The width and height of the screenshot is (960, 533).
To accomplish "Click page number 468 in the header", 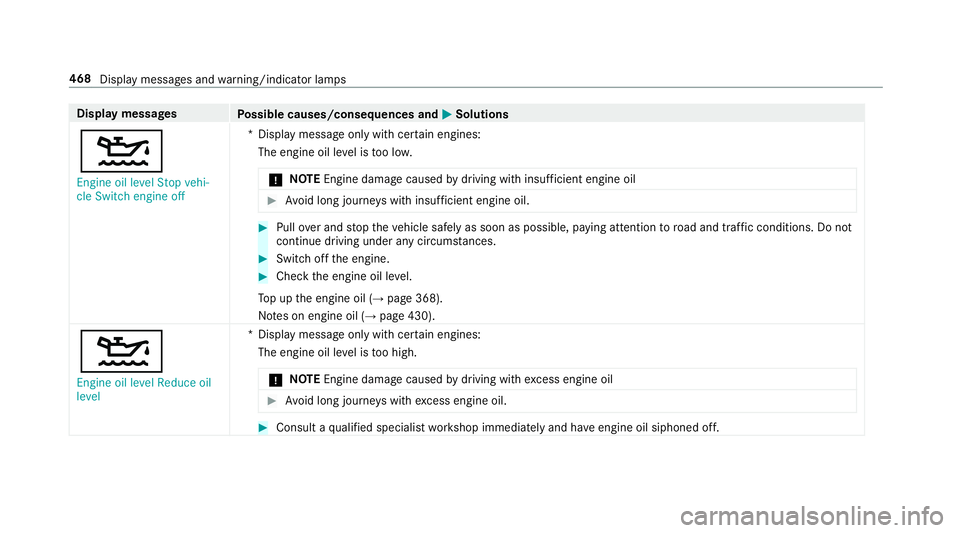I will (80, 79).
